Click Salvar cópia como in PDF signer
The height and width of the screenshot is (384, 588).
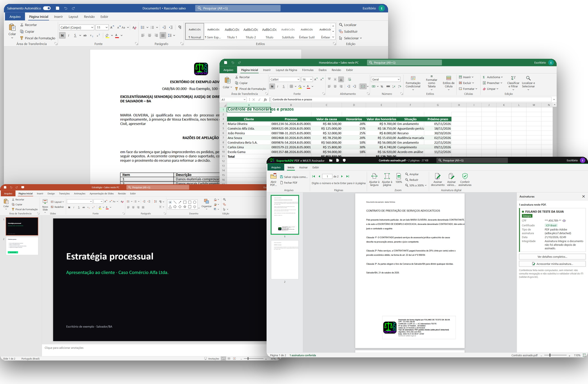pos(294,177)
